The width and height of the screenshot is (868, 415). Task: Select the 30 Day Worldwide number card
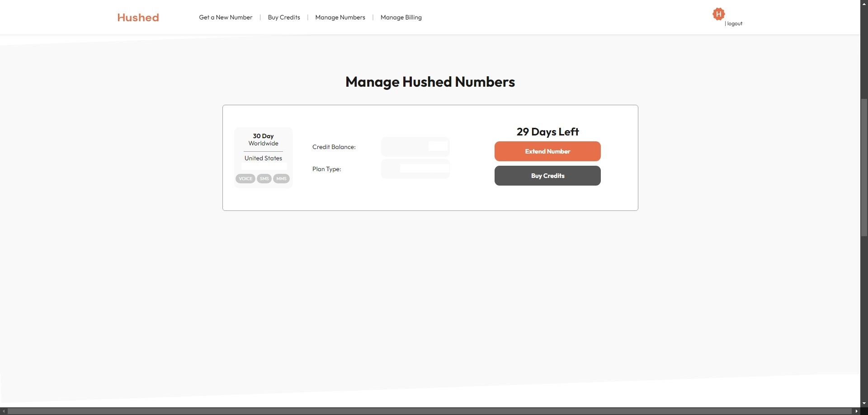[x=263, y=158]
